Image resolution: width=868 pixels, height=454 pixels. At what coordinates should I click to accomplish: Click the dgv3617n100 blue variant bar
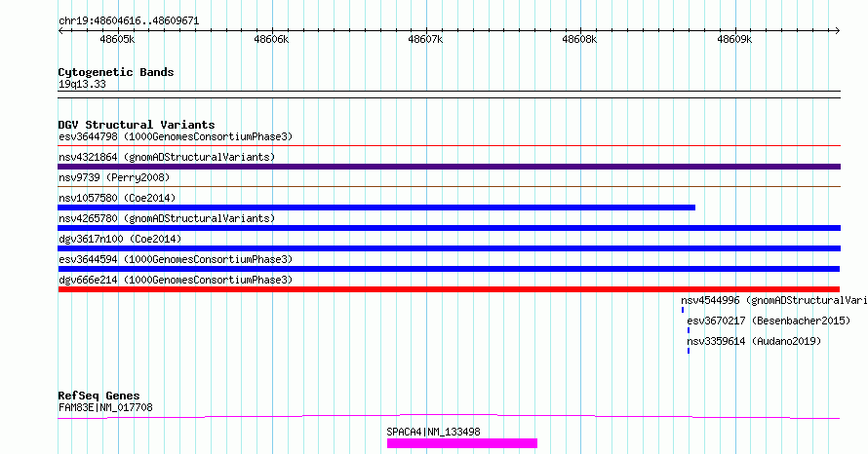(x=449, y=248)
